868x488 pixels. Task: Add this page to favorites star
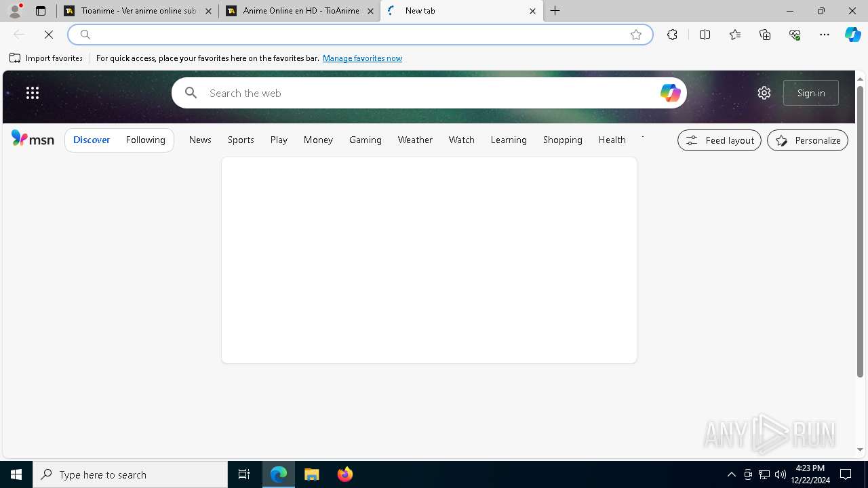pyautogui.click(x=636, y=35)
